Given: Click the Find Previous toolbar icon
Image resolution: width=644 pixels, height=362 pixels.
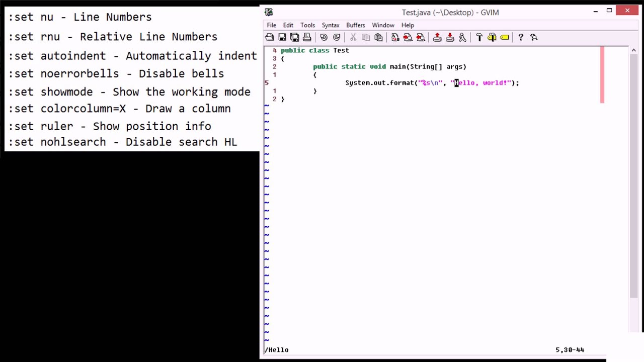Looking at the screenshot, I should click(421, 37).
